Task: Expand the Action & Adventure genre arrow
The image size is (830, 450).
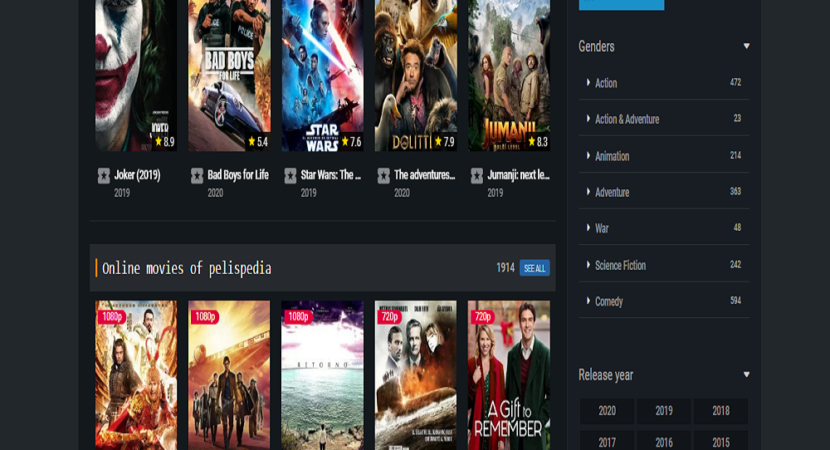Action: click(x=588, y=118)
